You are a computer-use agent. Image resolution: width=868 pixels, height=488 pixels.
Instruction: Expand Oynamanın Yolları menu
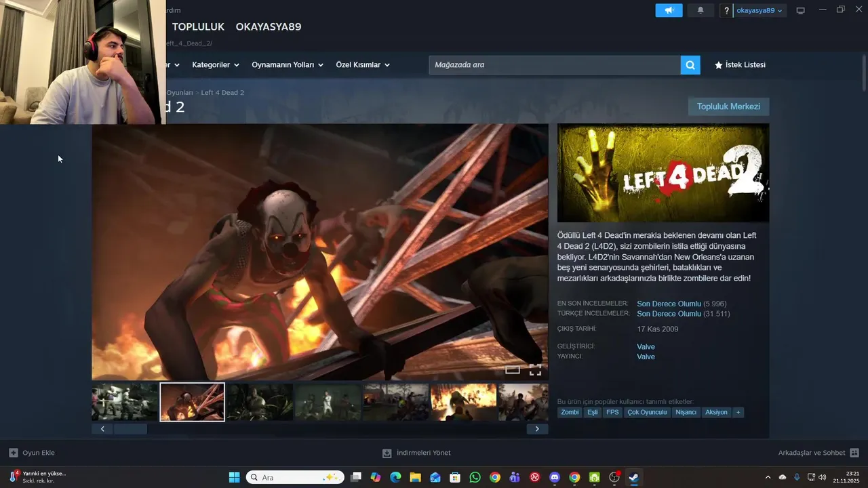click(x=288, y=65)
